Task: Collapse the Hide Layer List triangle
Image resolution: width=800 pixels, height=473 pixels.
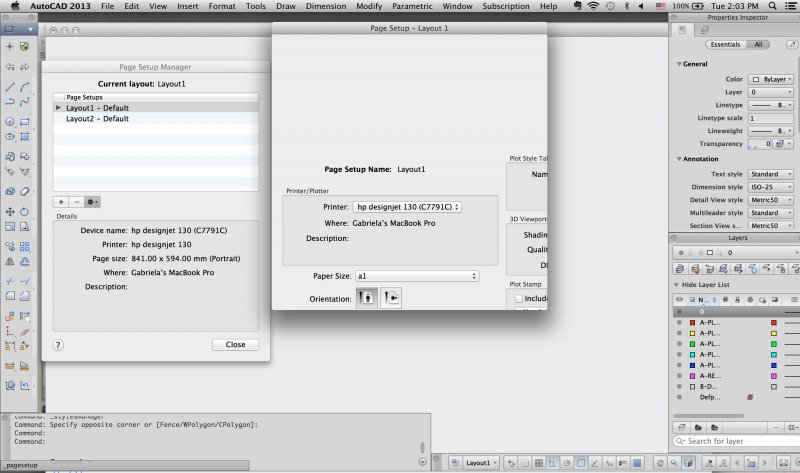Action: [677, 285]
